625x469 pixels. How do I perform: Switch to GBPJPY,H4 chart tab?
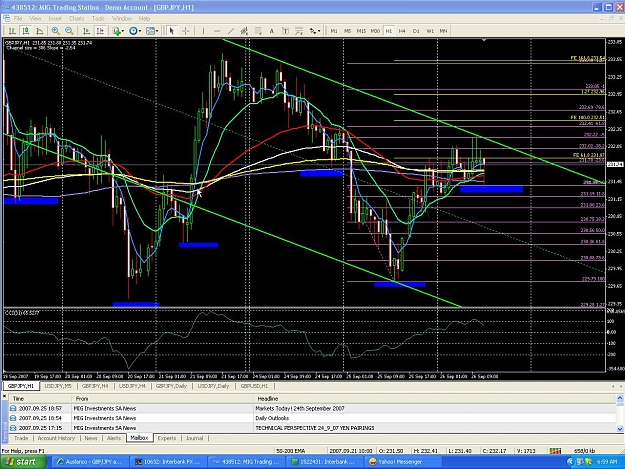point(95,386)
